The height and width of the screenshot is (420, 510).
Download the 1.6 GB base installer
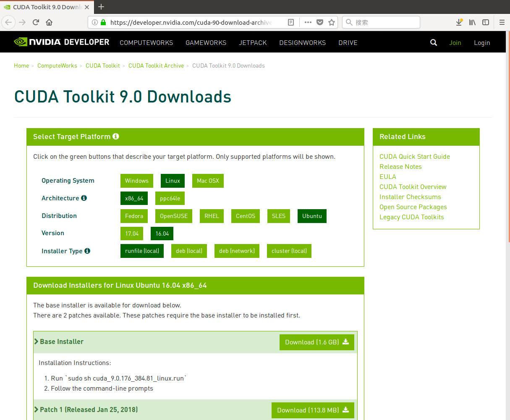[x=317, y=342]
